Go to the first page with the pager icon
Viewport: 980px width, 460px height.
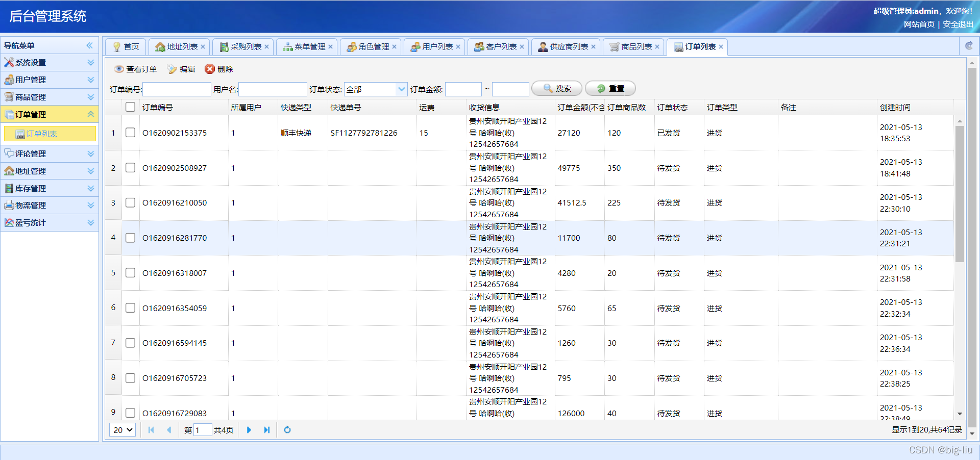(151, 430)
